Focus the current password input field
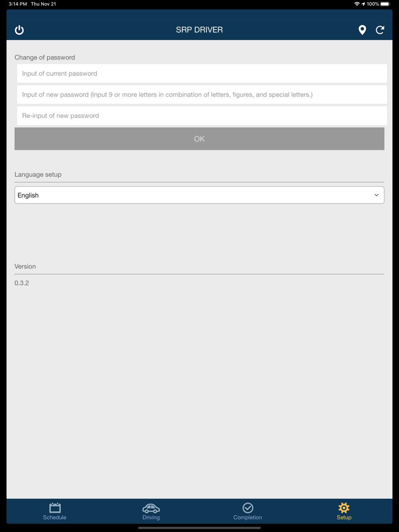This screenshot has width=399, height=532. (x=202, y=73)
